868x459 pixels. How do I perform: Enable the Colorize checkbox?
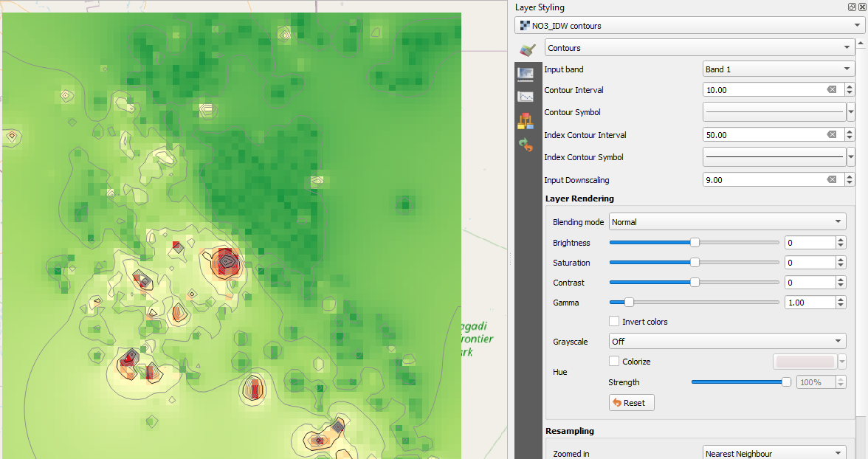[x=614, y=361]
